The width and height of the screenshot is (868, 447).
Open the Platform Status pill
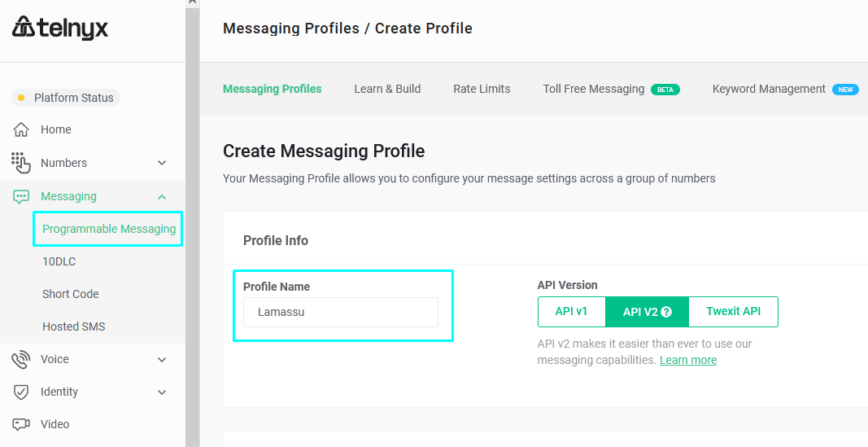tap(65, 98)
